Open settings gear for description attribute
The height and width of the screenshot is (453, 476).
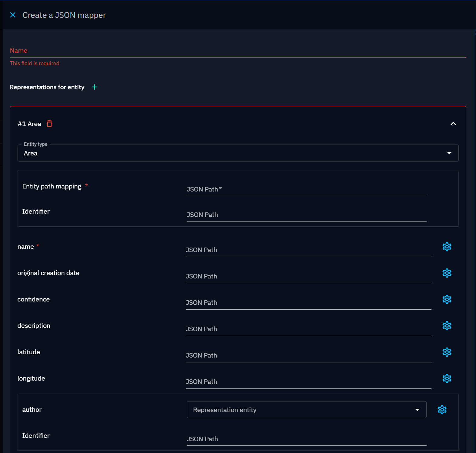click(x=447, y=326)
